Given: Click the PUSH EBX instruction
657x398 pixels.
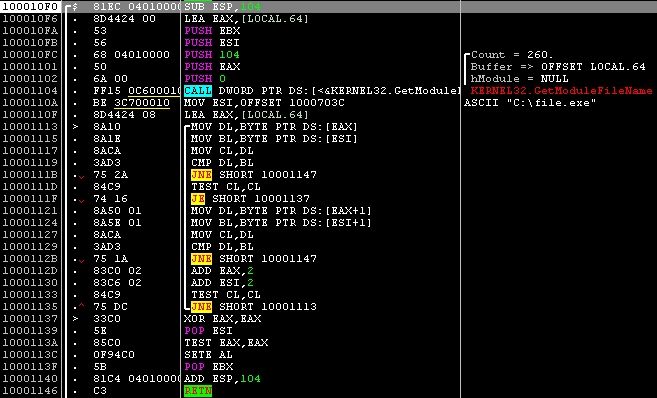Looking at the screenshot, I should click(212, 31).
